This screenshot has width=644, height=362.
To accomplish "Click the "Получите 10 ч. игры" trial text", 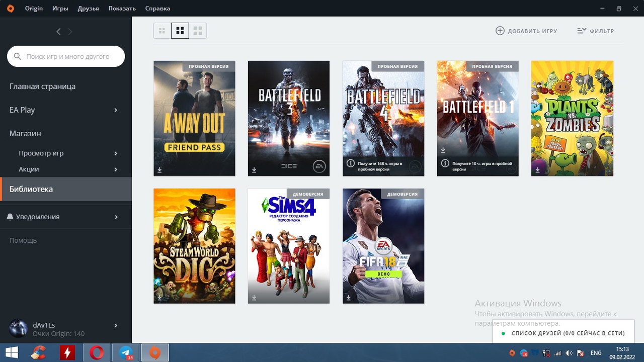I will pos(482,166).
